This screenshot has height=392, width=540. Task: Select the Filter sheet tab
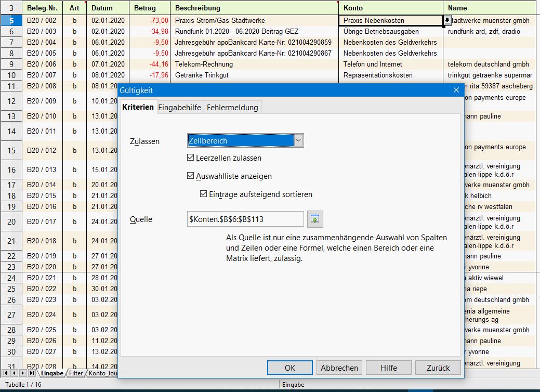pos(76,373)
